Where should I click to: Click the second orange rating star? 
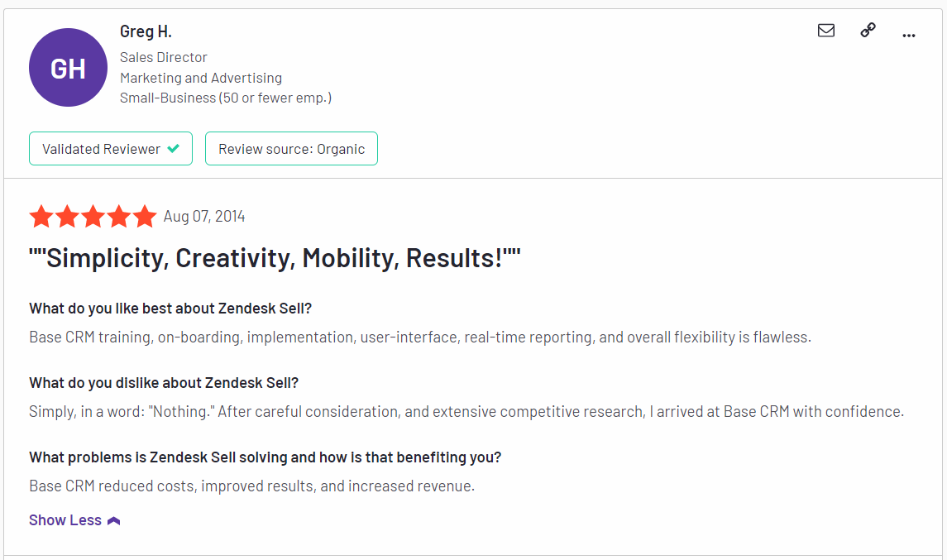pyautogui.click(x=67, y=216)
